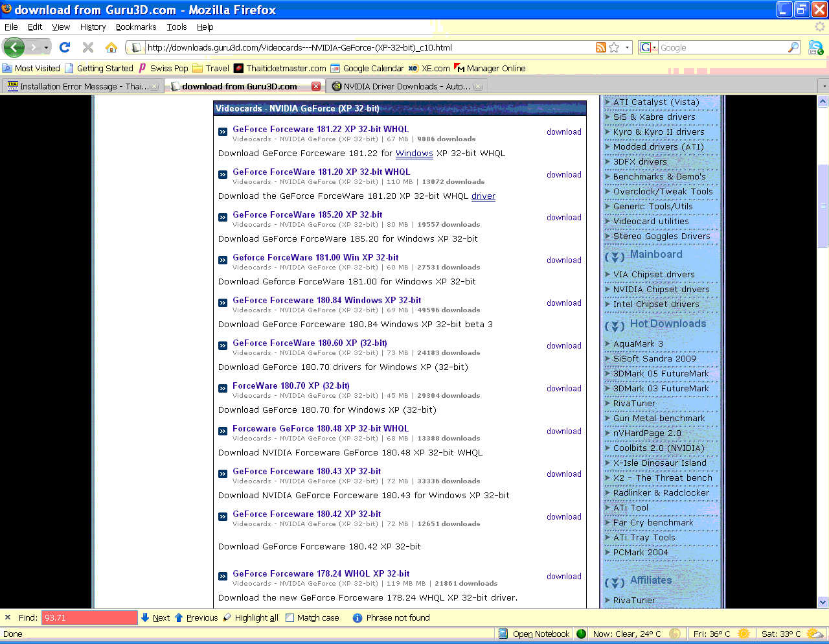Image resolution: width=829 pixels, height=644 pixels.
Task: Click the green status icon in status bar
Action: pyautogui.click(x=581, y=634)
